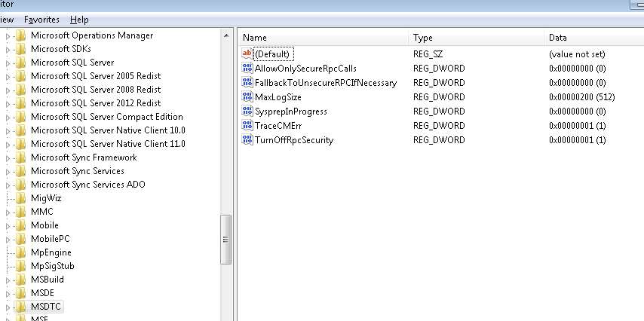Click string value icon for (Default)

[x=247, y=53]
